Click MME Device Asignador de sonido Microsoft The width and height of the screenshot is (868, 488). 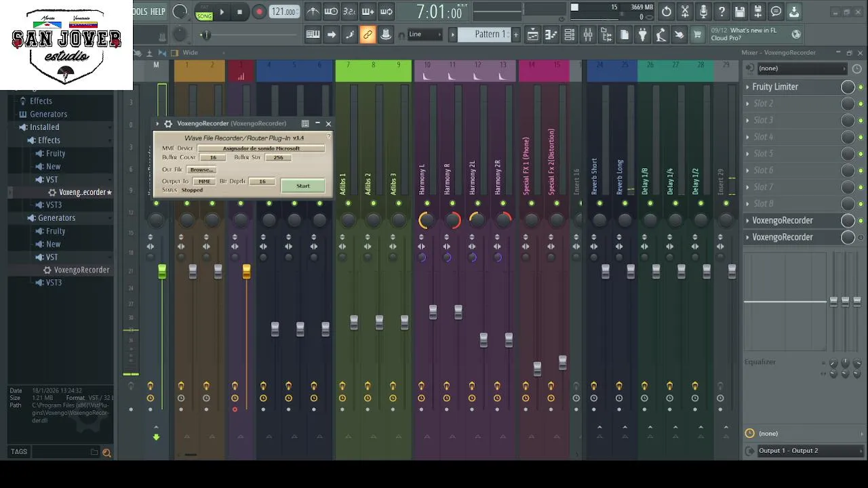pos(261,148)
